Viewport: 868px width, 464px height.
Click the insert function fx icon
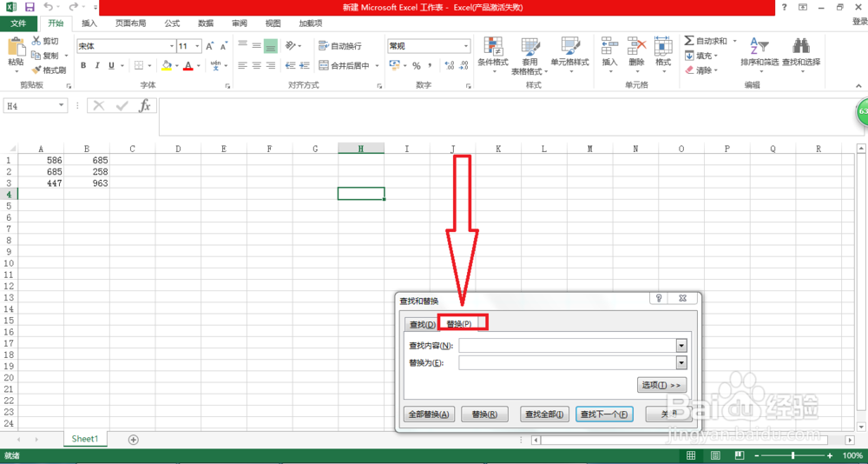(144, 105)
